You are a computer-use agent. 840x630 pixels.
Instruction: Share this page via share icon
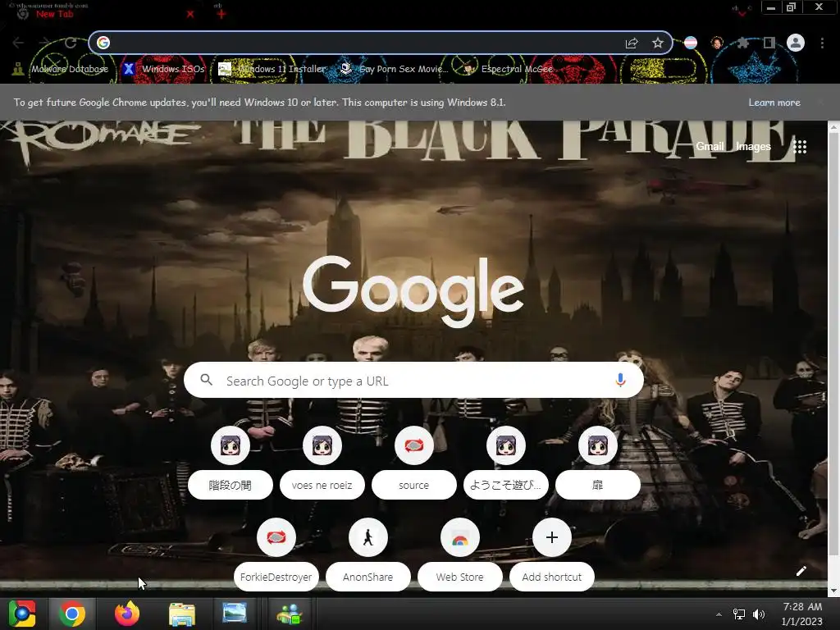pos(632,43)
